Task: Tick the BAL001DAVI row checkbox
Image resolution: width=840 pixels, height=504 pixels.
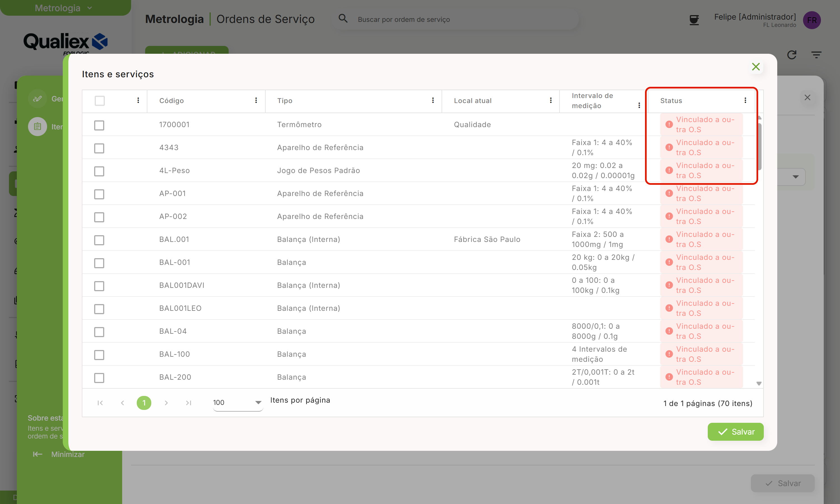Action: click(99, 286)
